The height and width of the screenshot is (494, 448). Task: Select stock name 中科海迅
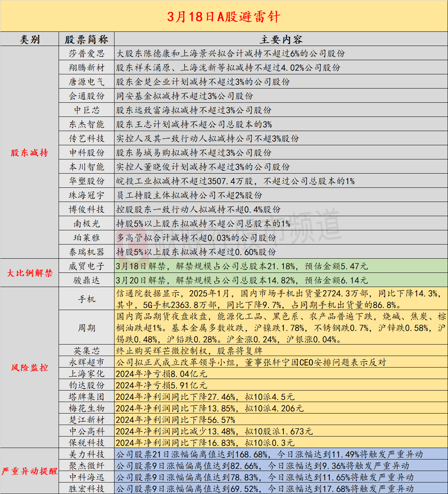[x=87, y=477]
